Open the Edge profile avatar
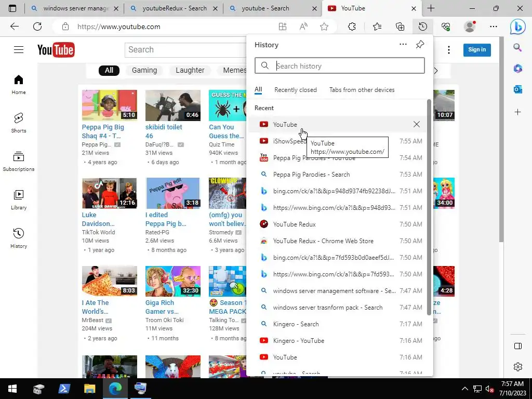 tap(470, 26)
